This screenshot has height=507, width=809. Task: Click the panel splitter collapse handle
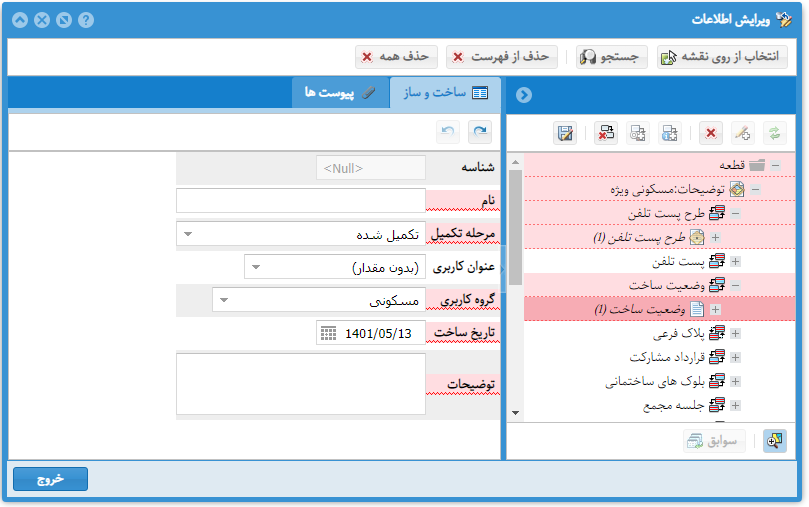[x=503, y=268]
